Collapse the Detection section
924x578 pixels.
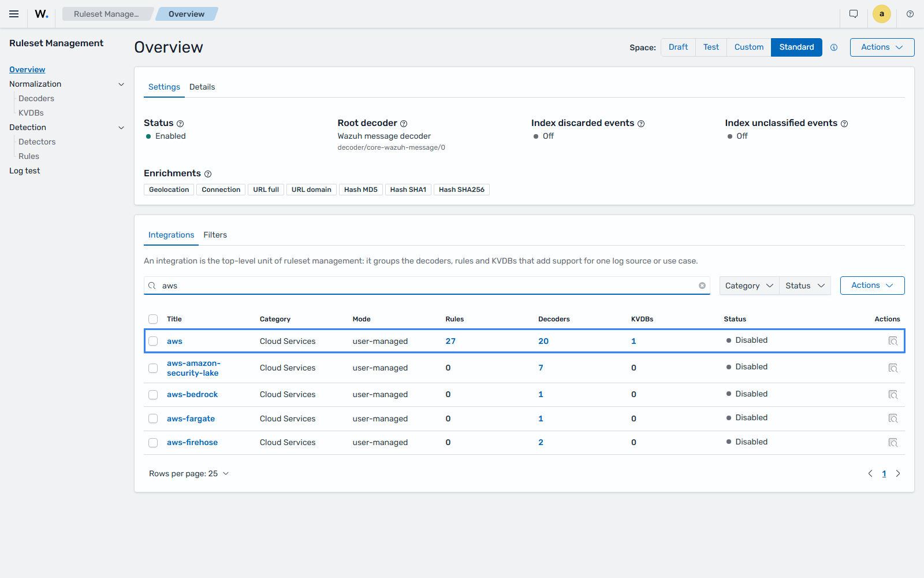(x=121, y=128)
